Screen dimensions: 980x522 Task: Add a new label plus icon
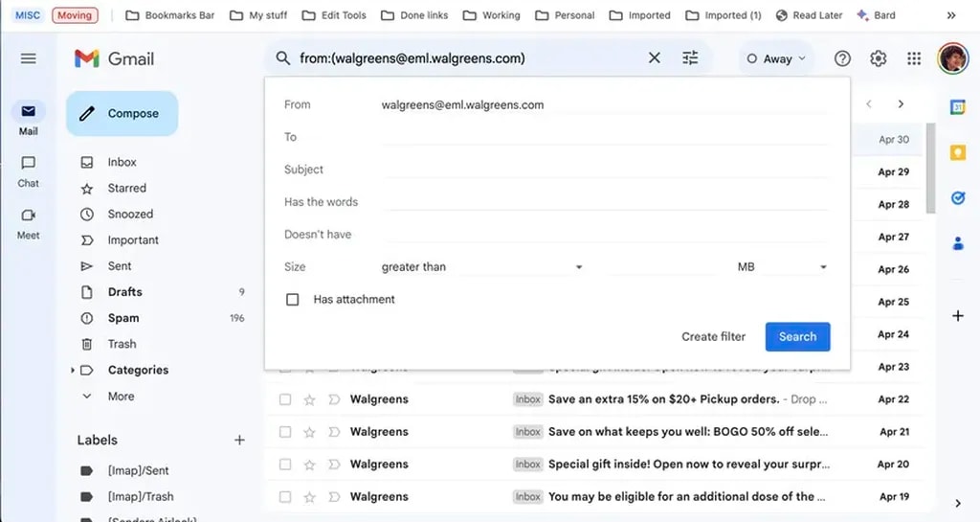pos(239,440)
